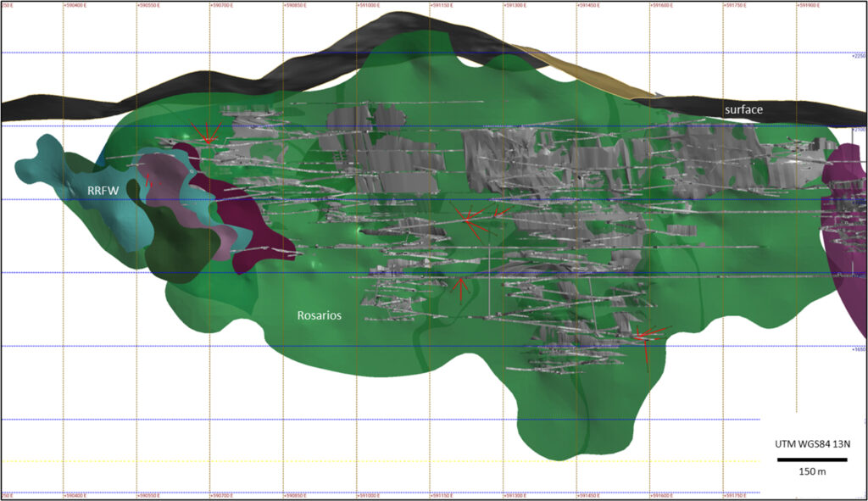Click the 'Rosarios' label on the green body
Image resolution: width=868 pixels, height=501 pixels.
coord(319,315)
